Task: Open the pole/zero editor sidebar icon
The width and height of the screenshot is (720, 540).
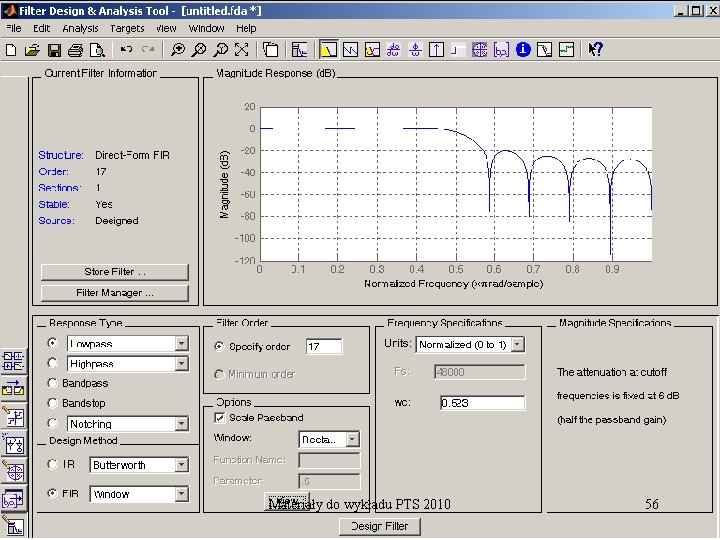Action: (x=14, y=471)
